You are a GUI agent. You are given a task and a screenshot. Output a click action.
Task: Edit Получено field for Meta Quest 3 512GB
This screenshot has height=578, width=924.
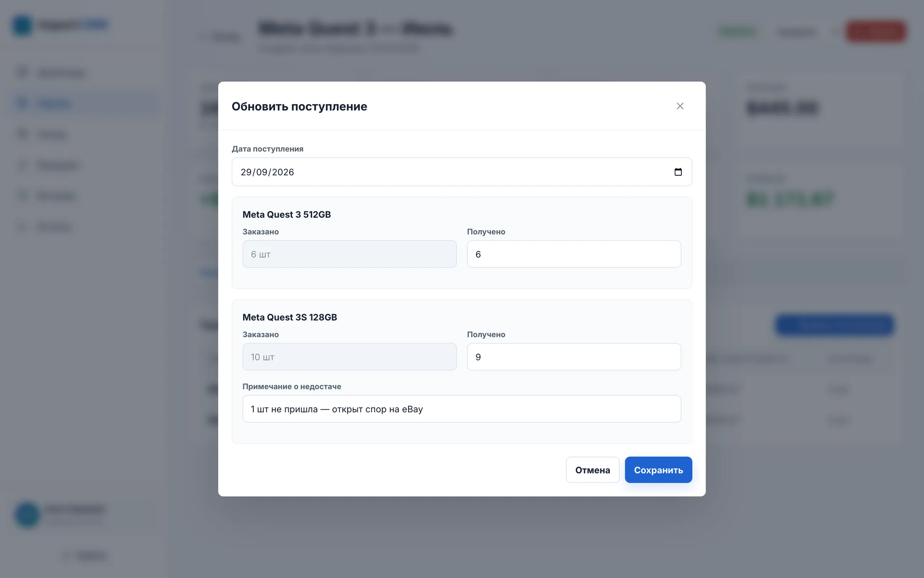[574, 254]
